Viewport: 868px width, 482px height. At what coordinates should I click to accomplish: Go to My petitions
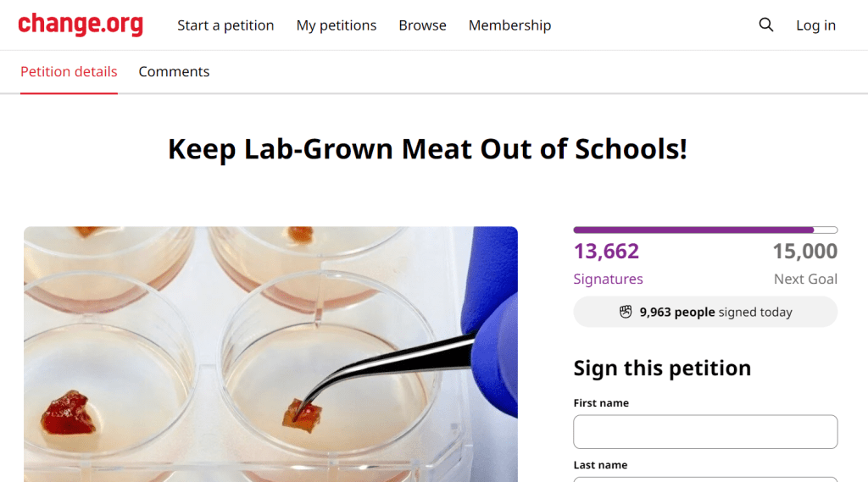tap(337, 25)
